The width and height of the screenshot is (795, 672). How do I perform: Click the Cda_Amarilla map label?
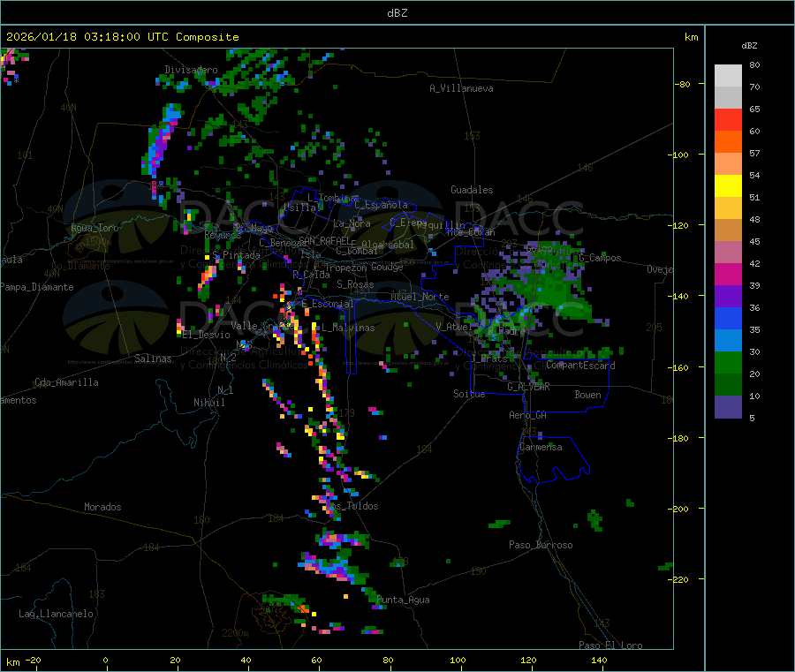pyautogui.click(x=66, y=382)
